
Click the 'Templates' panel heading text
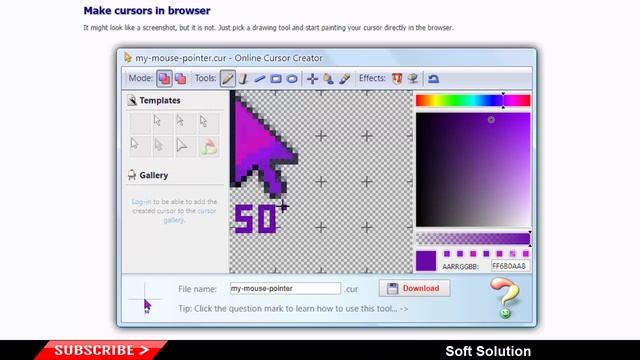pos(160,100)
